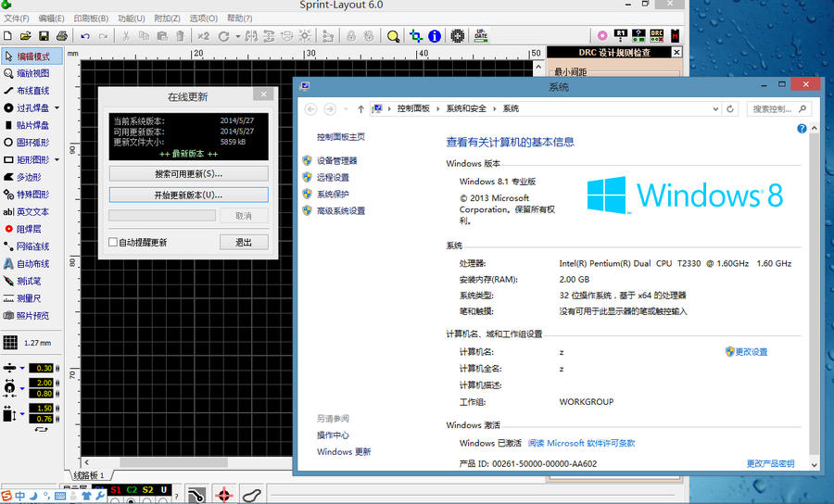The height and width of the screenshot is (504, 834).
Task: Click the blue info icon in the toolbar
Action: (436, 36)
